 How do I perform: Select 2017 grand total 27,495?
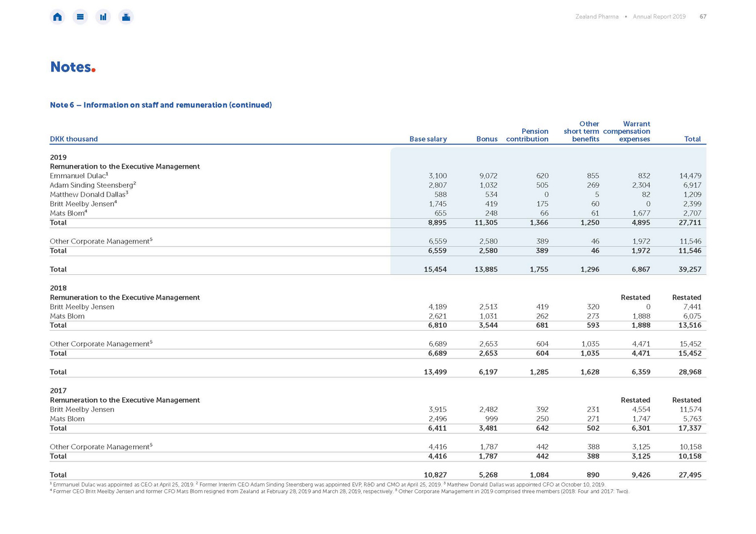[x=690, y=475]
